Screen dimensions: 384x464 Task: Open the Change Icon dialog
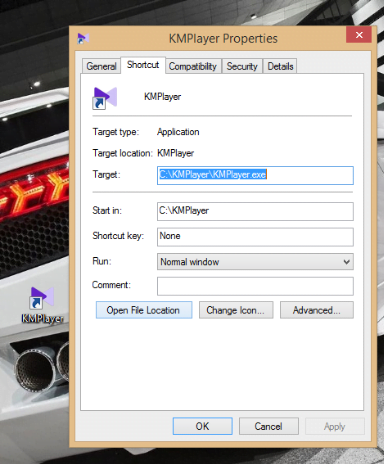click(x=236, y=310)
